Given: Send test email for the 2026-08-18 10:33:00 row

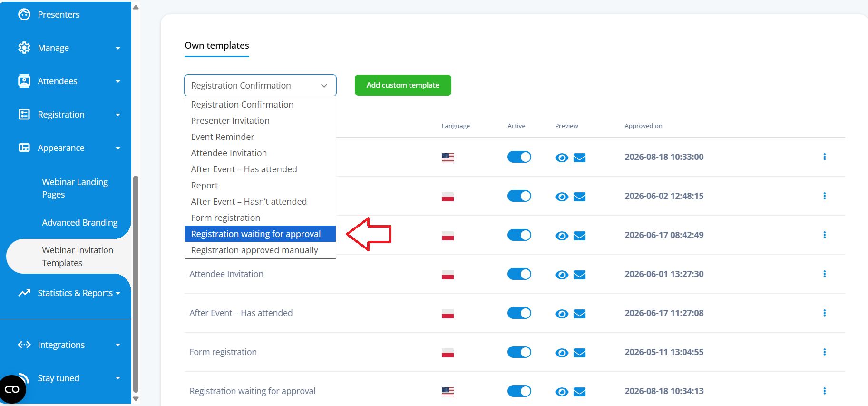Looking at the screenshot, I should click(579, 158).
